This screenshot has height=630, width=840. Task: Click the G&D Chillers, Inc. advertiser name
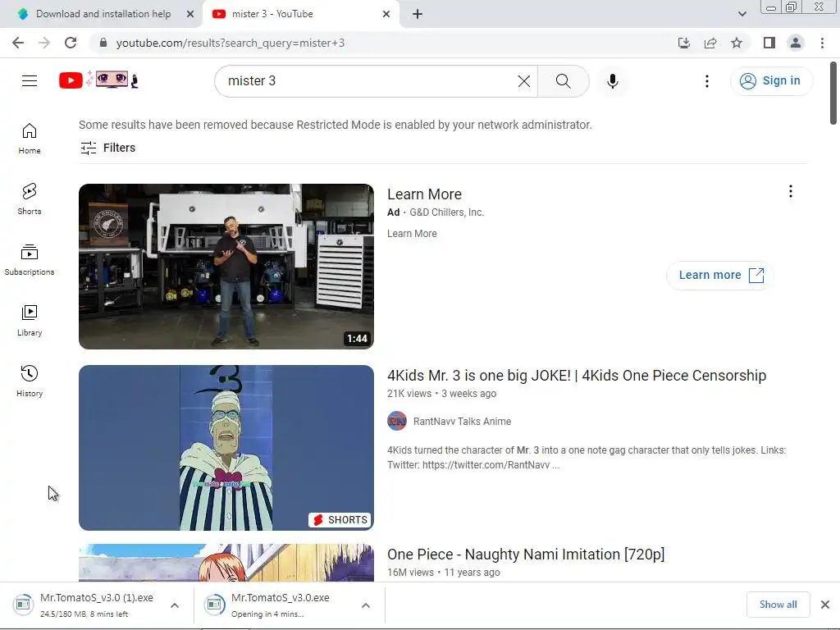click(x=447, y=212)
